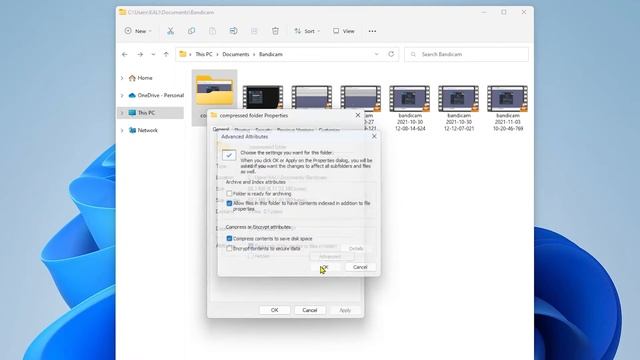Image resolution: width=640 pixels, height=360 pixels.
Task: Click the Search Bandicam field
Action: (467, 54)
